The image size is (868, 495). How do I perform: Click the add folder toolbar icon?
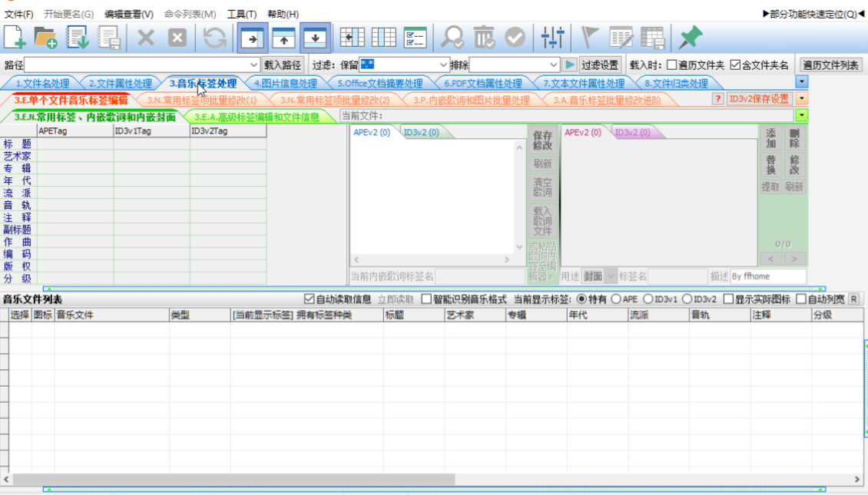pos(45,38)
